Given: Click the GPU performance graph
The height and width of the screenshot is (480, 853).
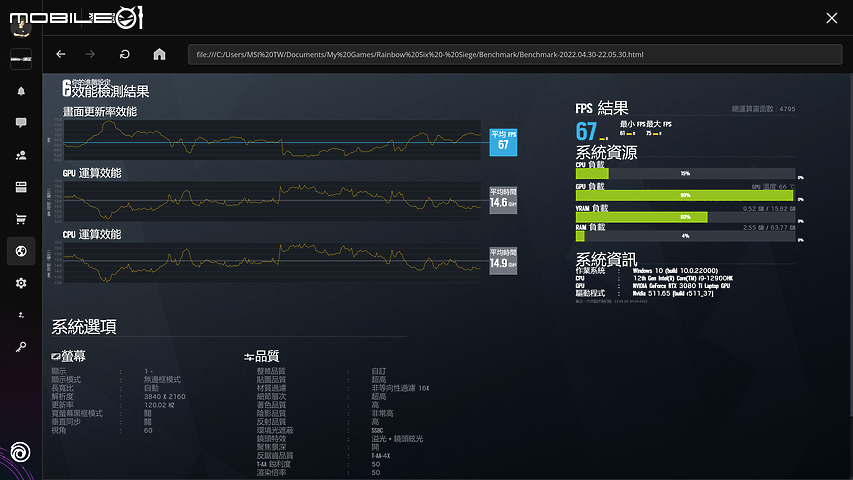Looking at the screenshot, I should [x=272, y=201].
